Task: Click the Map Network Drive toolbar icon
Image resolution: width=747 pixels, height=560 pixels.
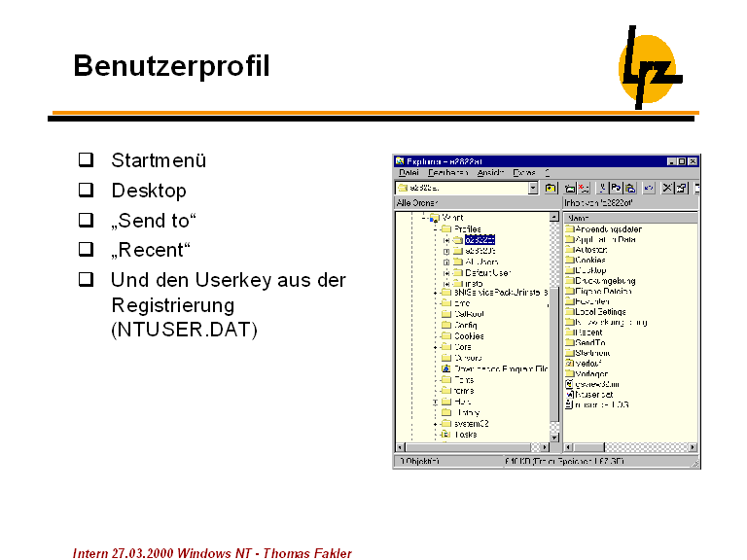Action: 569,188
